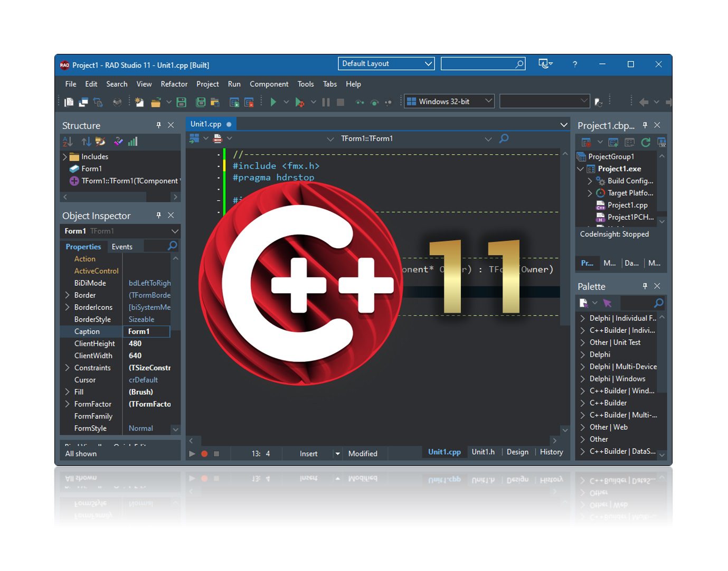Click the question mark help icon in title bar
This screenshot has width=728, height=571.
[x=575, y=64]
